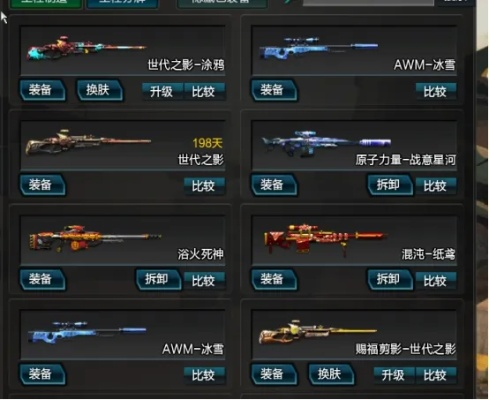Unload (拆卸) the 原子力量-战意星河 attachment
The height and width of the screenshot is (400, 489).
390,185
